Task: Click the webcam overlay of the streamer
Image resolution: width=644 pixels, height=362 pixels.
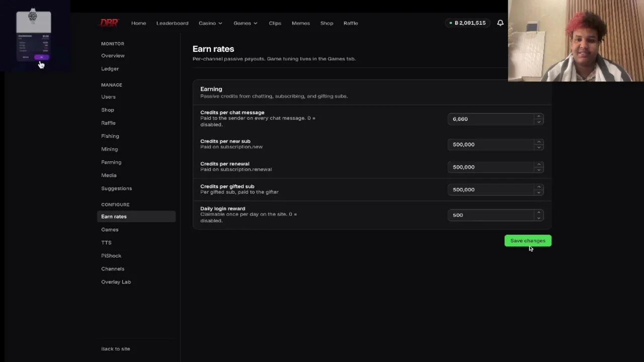Action: 576,41
